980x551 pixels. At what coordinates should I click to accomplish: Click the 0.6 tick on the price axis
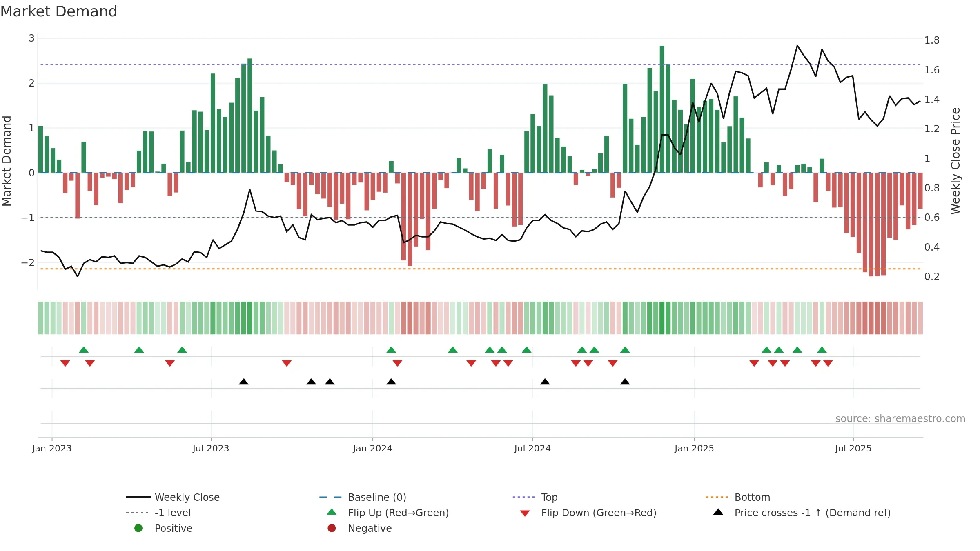932,217
